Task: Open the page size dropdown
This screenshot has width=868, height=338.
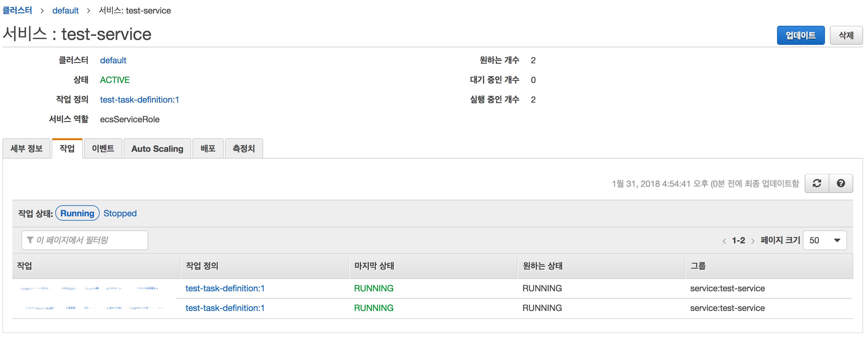Action: click(825, 240)
